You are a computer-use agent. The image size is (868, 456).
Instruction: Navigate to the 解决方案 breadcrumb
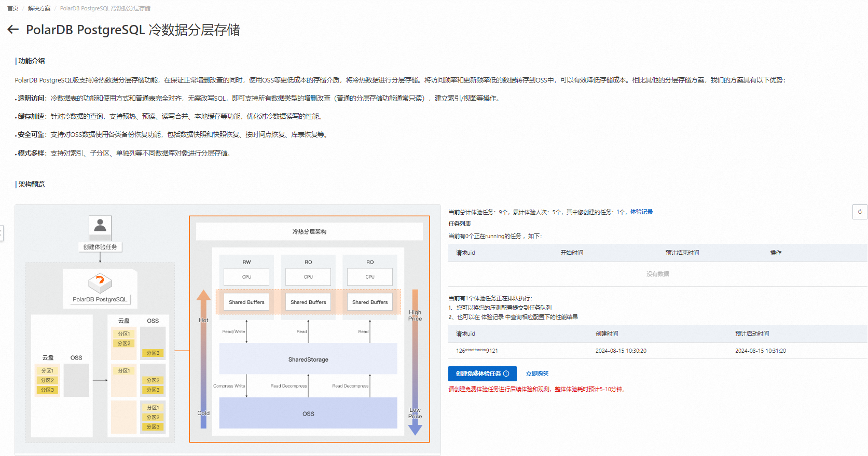point(39,8)
